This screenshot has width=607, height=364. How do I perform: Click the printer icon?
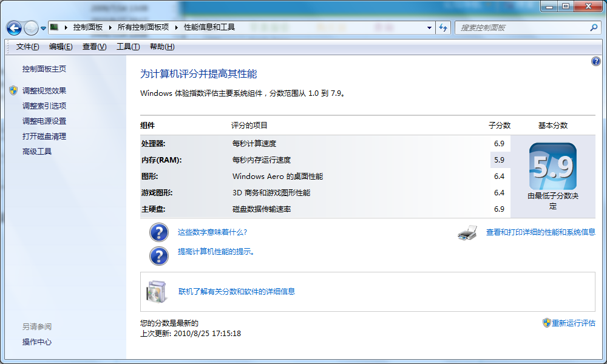coord(467,232)
